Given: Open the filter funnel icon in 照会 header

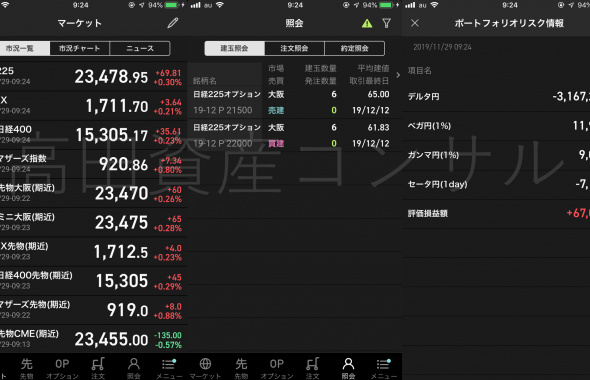Looking at the screenshot, I should click(x=386, y=23).
